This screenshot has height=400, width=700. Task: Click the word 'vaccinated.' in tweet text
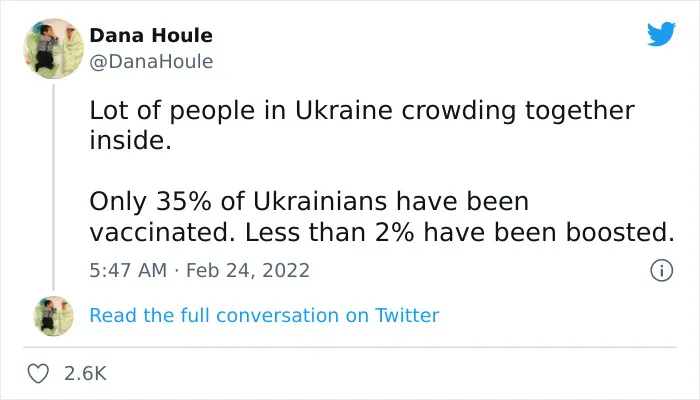[x=162, y=233]
